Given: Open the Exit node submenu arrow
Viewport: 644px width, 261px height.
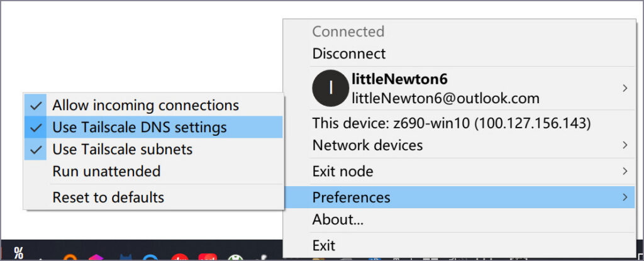Looking at the screenshot, I should click(x=625, y=171).
